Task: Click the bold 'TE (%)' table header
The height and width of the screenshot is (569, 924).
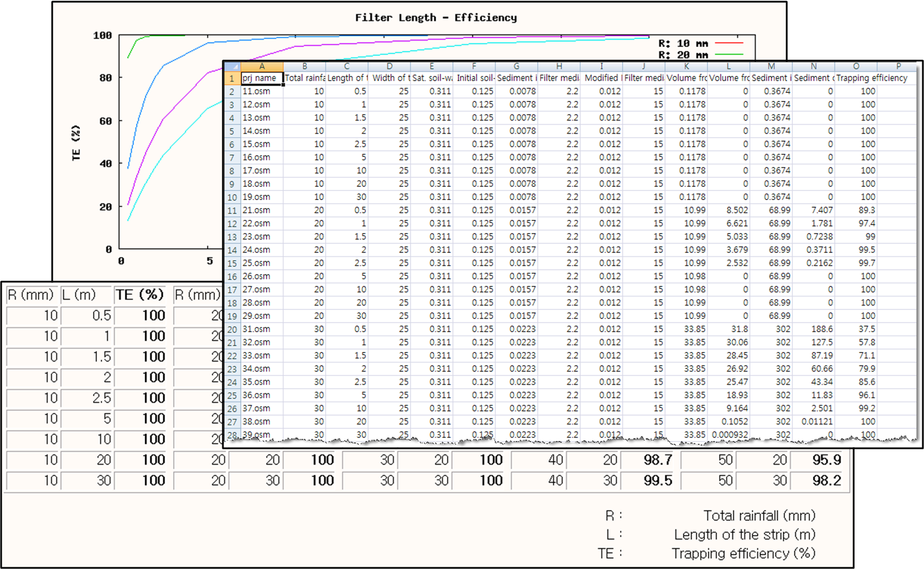Action: click(x=140, y=295)
